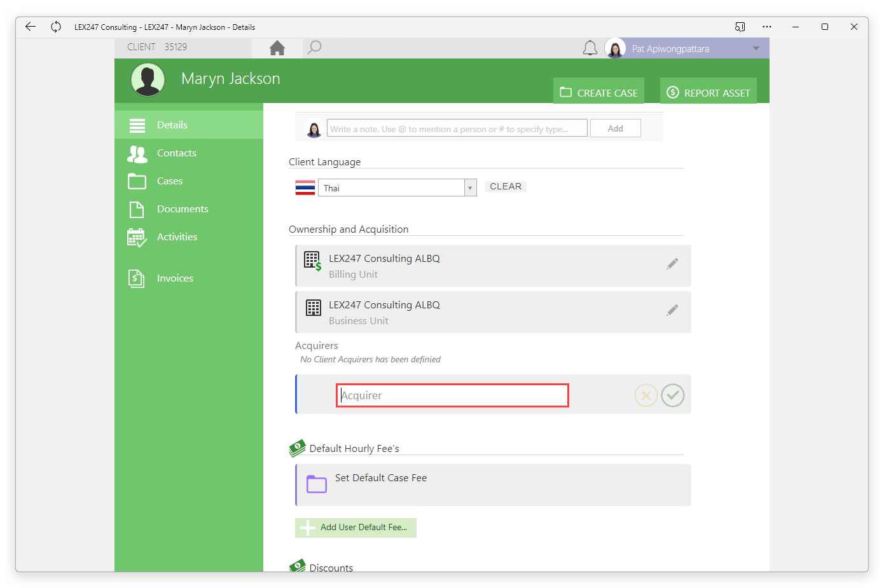The image size is (884, 588).
Task: Click the Cases folder icon in sidebar
Action: [x=137, y=181]
